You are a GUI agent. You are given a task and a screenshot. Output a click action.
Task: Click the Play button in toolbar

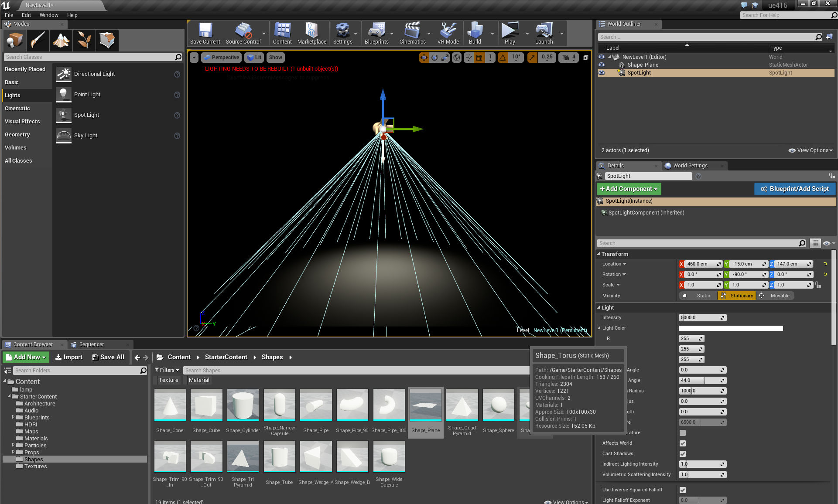tap(510, 33)
